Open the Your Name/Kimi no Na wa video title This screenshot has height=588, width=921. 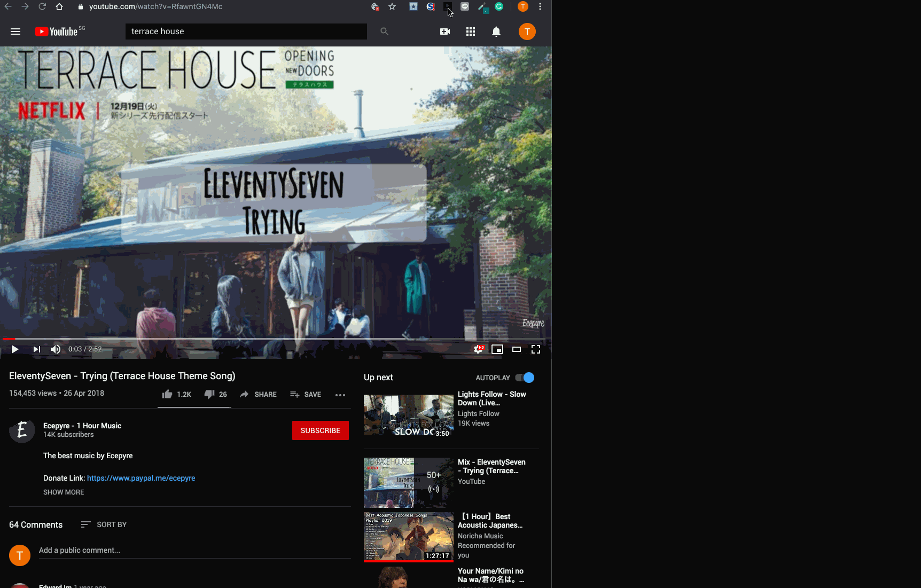tap(491, 575)
